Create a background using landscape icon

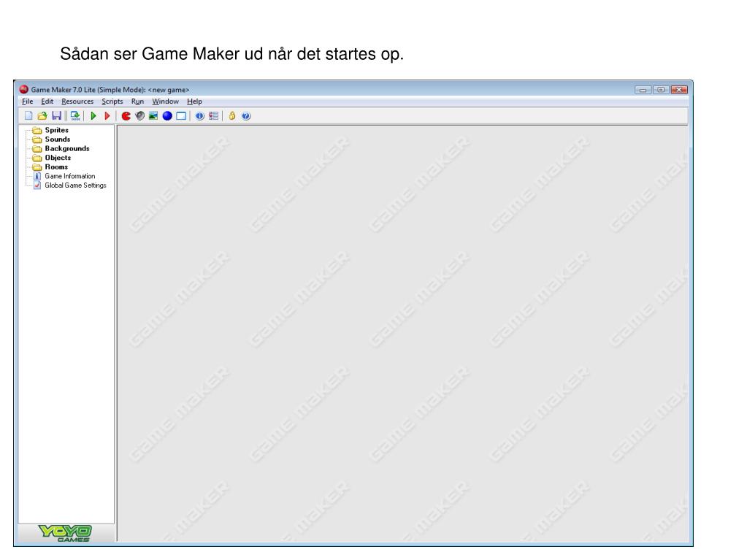coord(153,115)
